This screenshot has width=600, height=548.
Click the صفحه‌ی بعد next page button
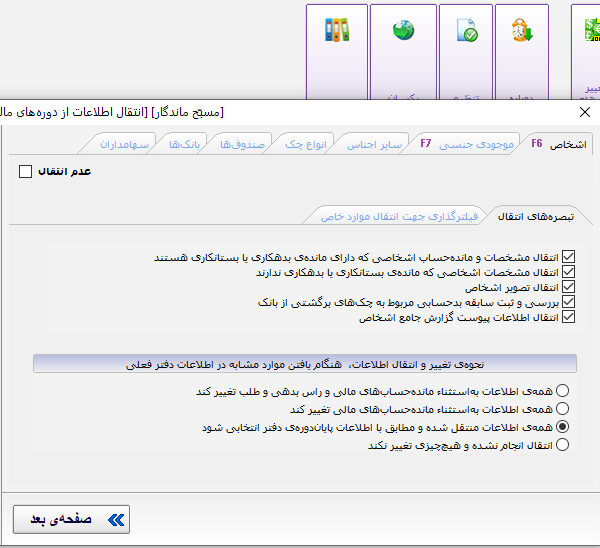[x=71, y=519]
